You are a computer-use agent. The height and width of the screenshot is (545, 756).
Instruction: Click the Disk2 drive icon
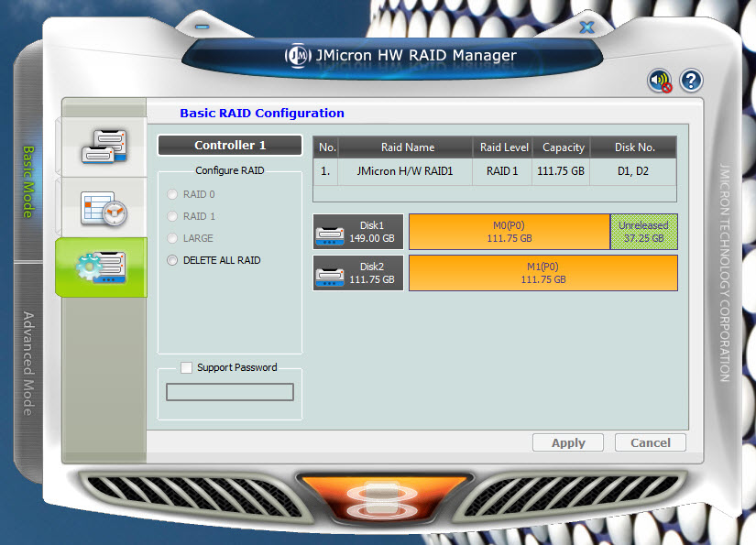click(330, 277)
